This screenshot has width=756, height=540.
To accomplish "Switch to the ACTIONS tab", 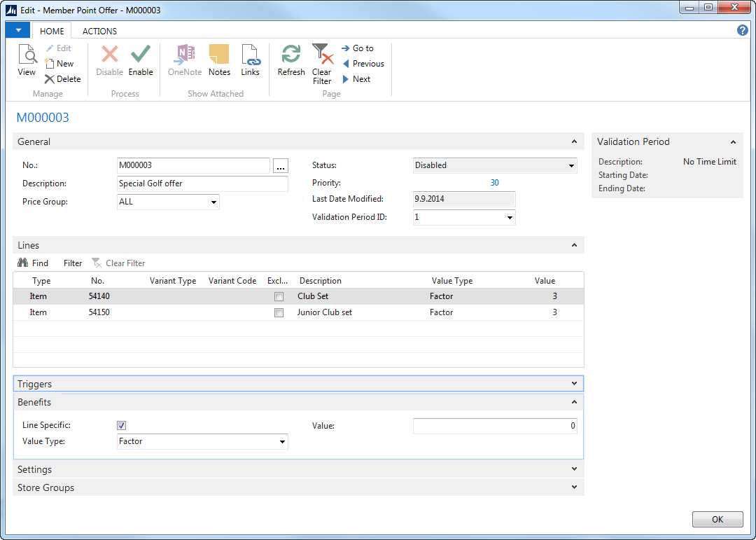I will [x=99, y=31].
